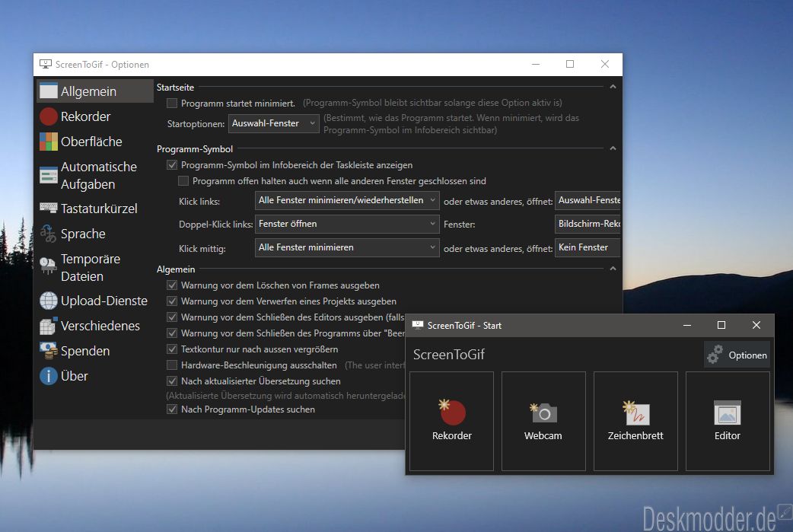Click the blue Über info icon
793x532 pixels.
(49, 376)
